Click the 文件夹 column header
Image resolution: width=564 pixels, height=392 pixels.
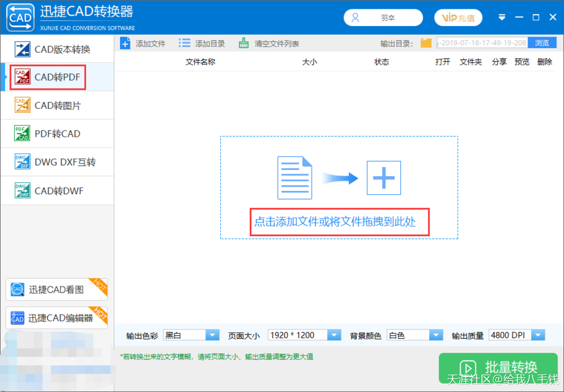[x=471, y=62]
